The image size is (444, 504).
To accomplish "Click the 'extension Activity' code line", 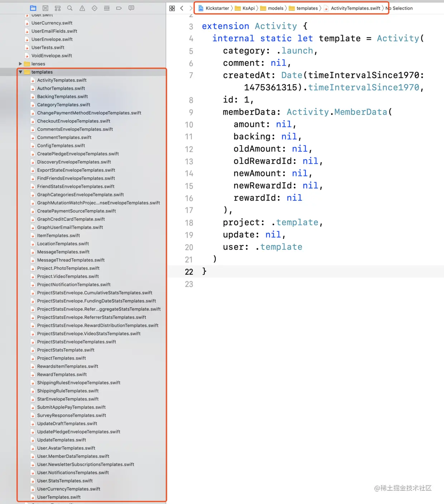I will coord(255,26).
